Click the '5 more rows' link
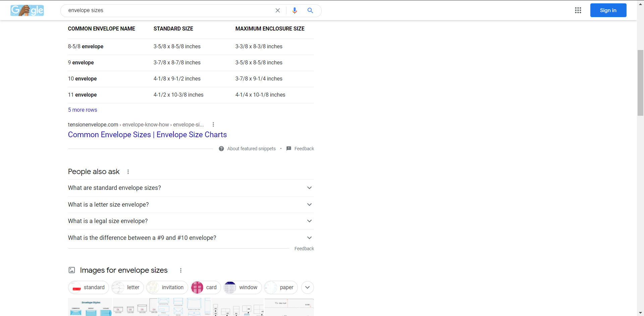644x316 pixels. coord(82,110)
